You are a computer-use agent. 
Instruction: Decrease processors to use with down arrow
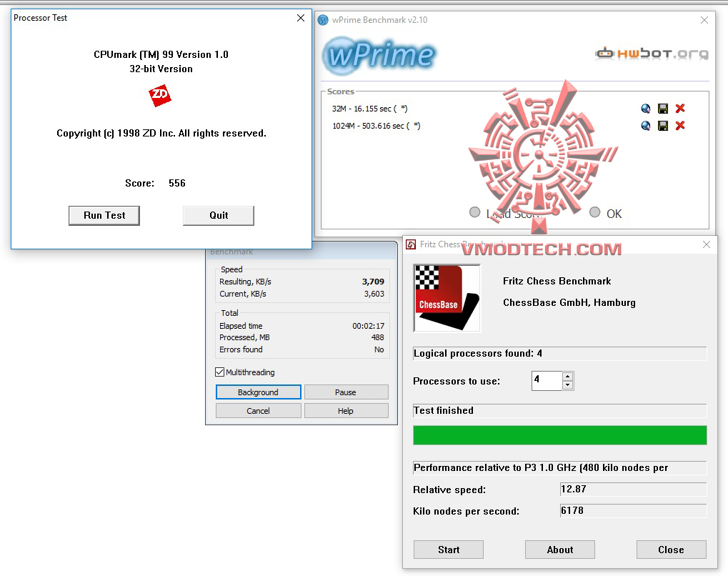point(567,385)
